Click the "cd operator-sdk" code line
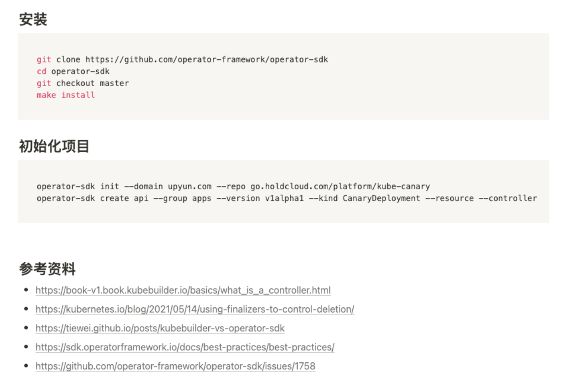The image size is (561, 392). coord(73,72)
